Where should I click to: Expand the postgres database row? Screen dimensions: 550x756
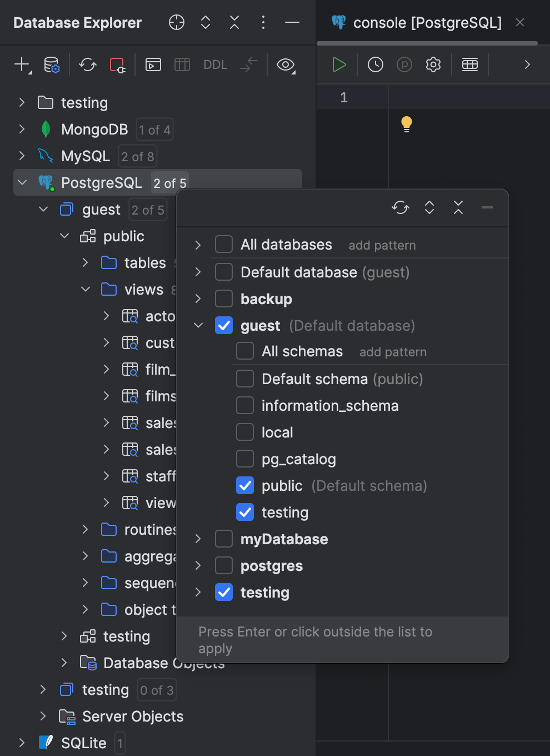[x=198, y=565]
